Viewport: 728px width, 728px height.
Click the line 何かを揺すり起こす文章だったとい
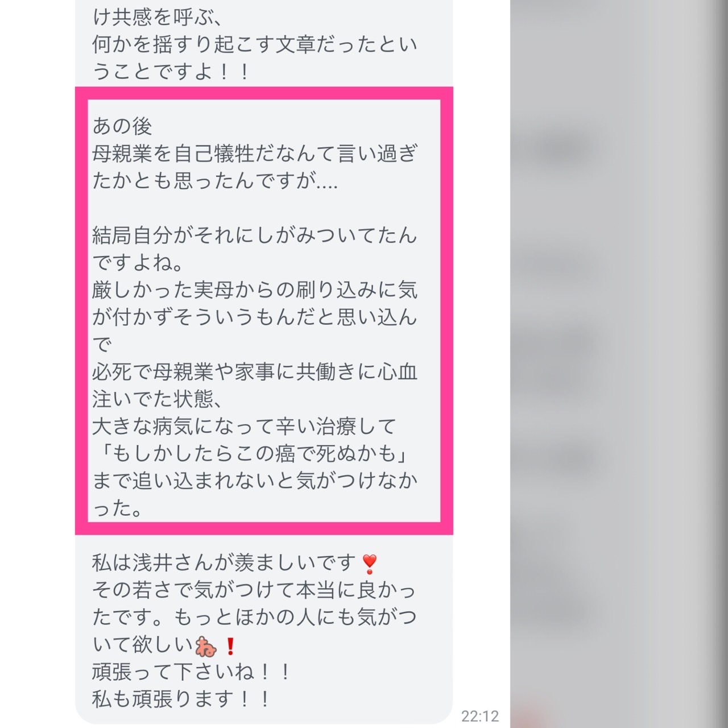[255, 44]
